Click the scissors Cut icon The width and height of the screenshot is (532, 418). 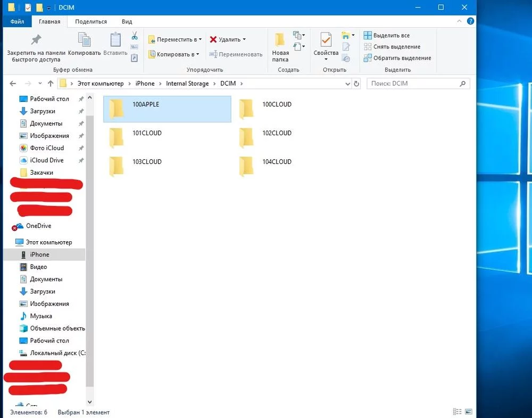[x=135, y=36]
